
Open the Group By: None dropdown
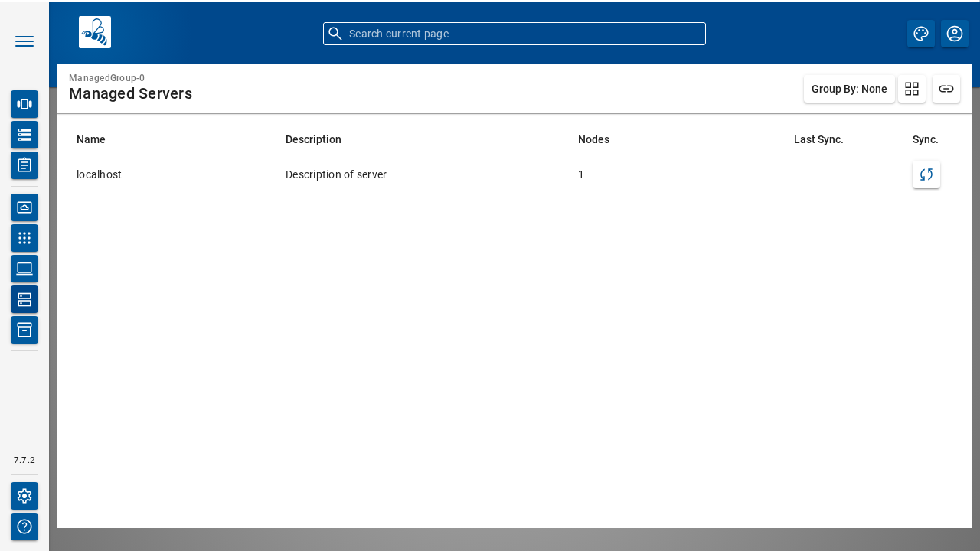pyautogui.click(x=849, y=89)
